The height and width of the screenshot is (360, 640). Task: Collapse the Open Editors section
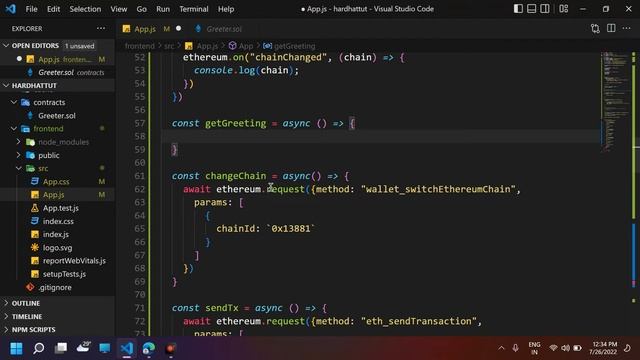pos(57,46)
